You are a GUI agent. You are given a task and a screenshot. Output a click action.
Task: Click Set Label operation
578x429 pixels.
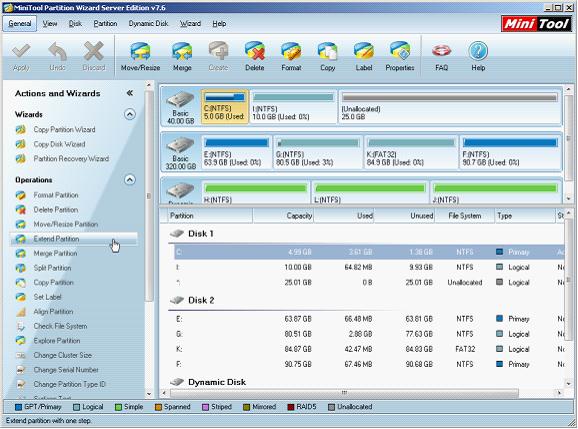pos(47,297)
